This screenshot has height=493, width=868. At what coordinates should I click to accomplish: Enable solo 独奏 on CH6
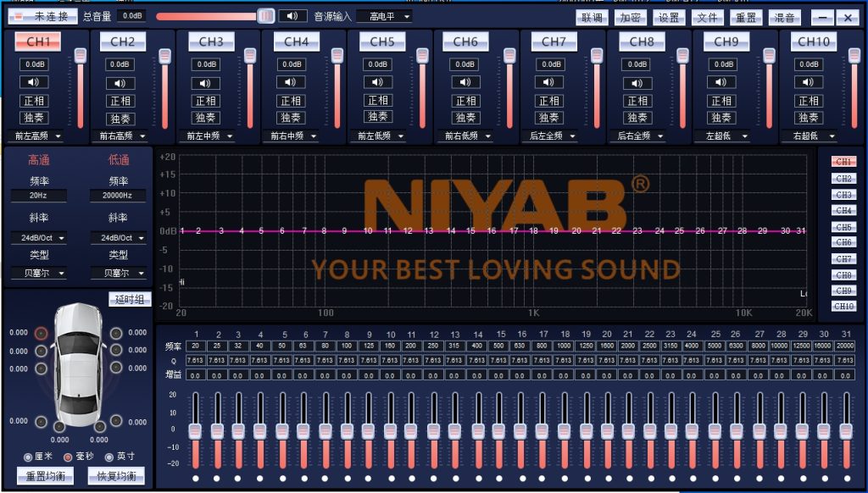click(465, 117)
